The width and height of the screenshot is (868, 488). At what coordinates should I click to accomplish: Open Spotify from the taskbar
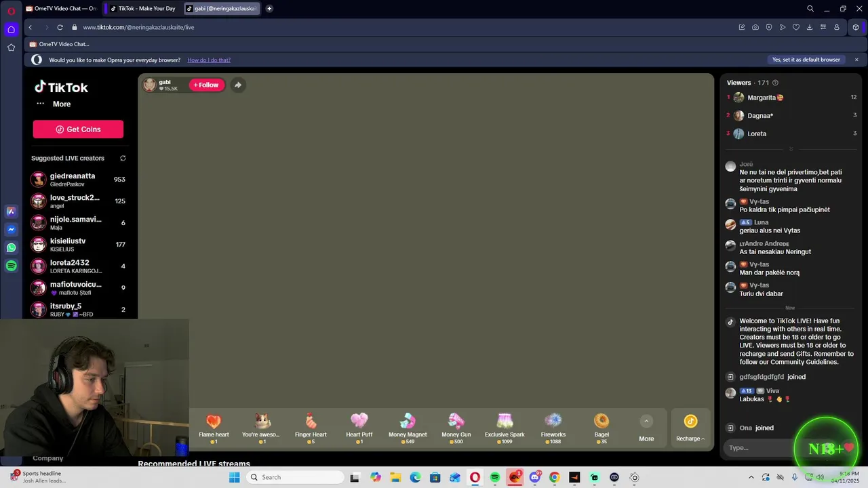coord(495,477)
